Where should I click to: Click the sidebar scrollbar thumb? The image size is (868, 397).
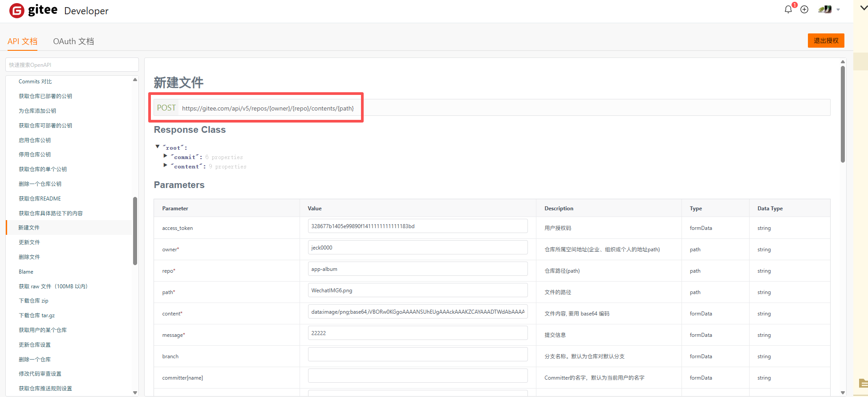coord(135,231)
